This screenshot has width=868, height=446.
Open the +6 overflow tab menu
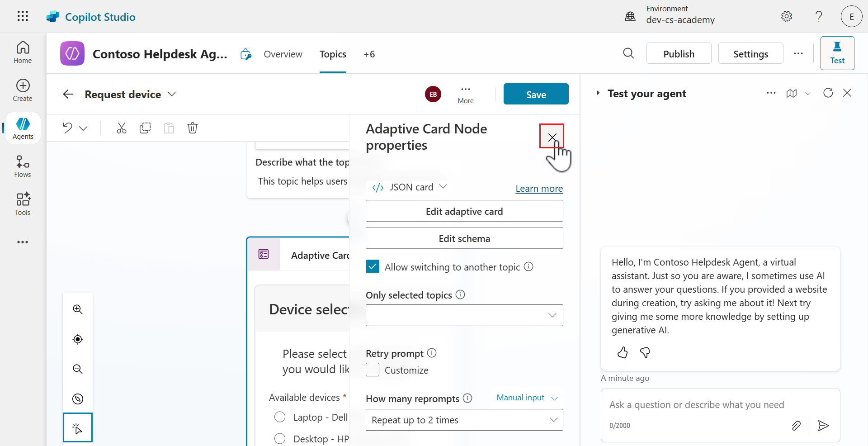click(369, 54)
